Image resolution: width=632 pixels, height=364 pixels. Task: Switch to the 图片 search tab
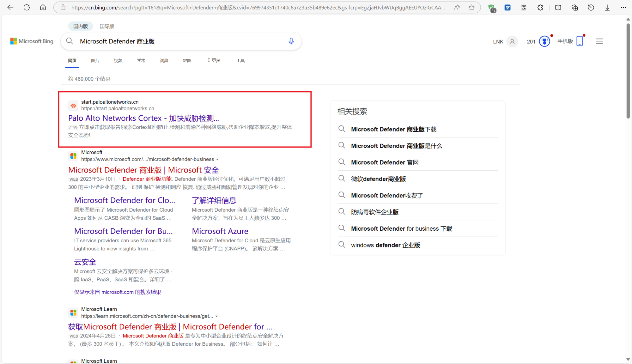tap(95, 60)
